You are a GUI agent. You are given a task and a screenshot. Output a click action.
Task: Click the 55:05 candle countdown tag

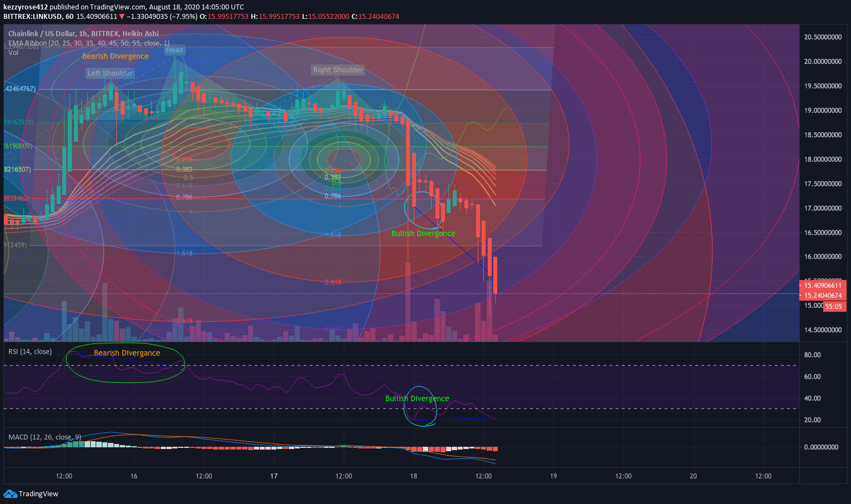pos(834,306)
